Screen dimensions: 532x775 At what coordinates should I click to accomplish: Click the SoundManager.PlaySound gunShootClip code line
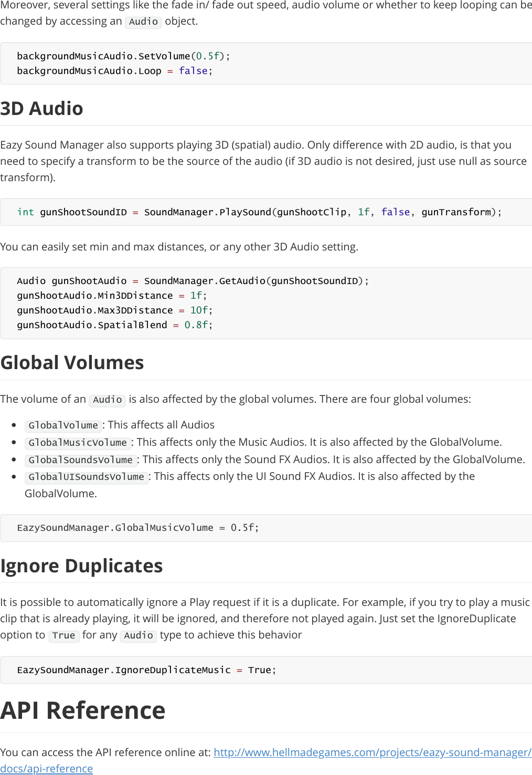point(259,212)
